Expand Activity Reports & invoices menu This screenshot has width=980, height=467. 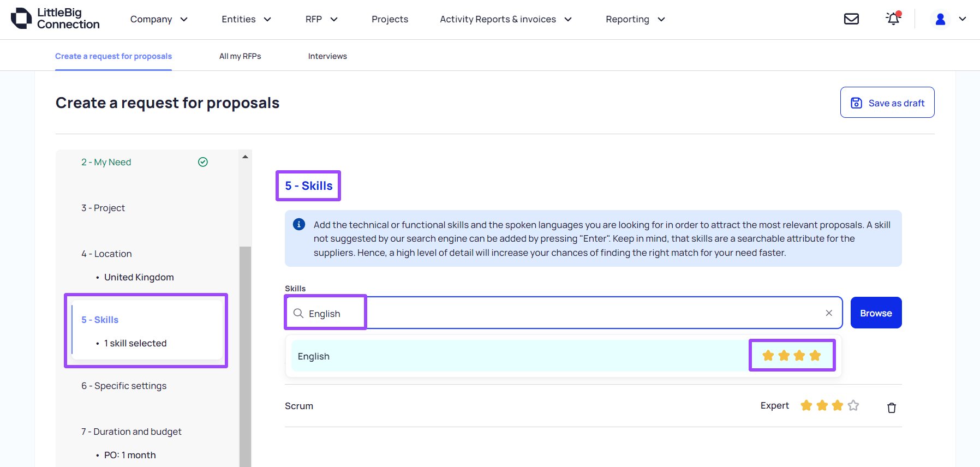(x=506, y=19)
